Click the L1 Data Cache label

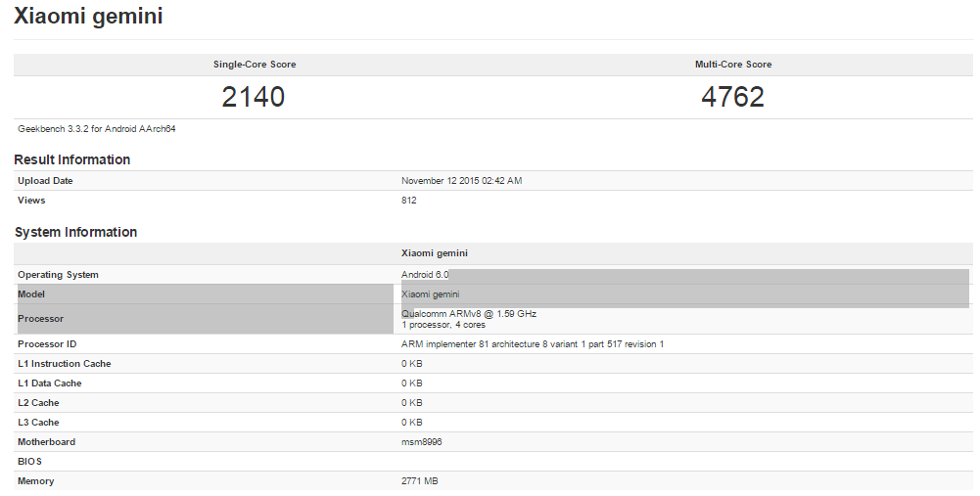click(x=49, y=383)
